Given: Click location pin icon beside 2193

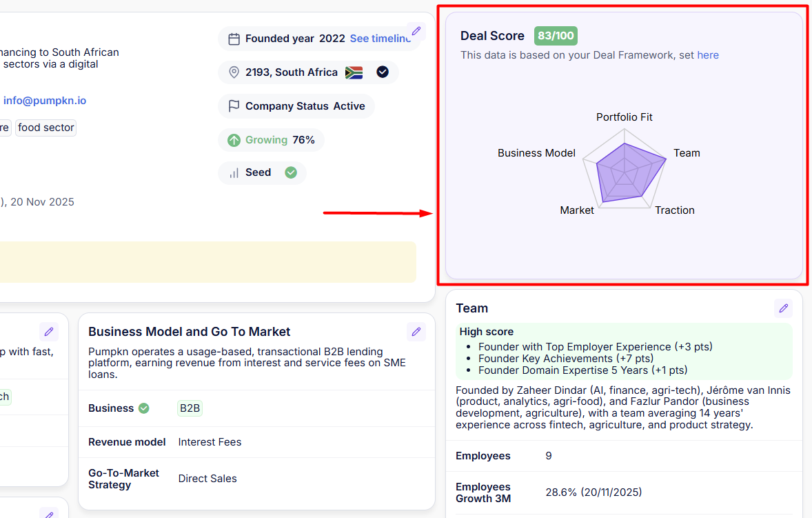Looking at the screenshot, I should 234,72.
